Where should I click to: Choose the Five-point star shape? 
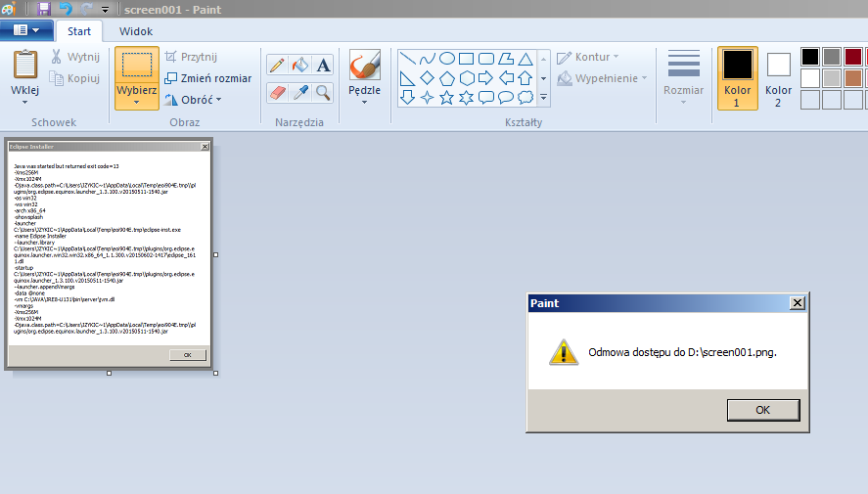[x=447, y=98]
